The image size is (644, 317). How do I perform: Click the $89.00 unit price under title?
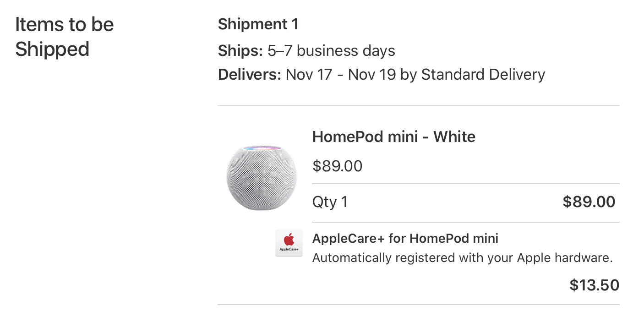pos(337,166)
